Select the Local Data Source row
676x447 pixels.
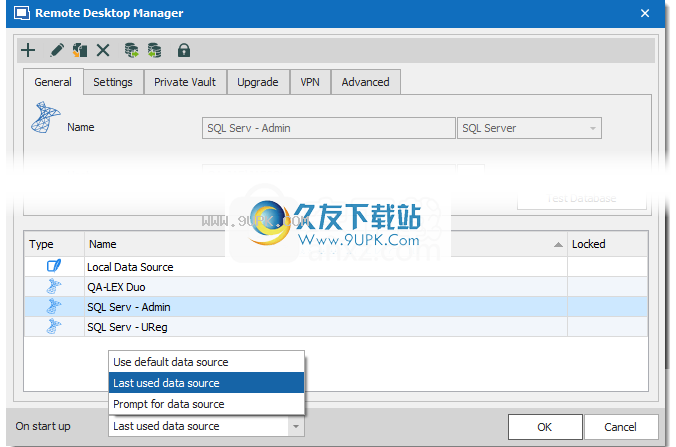pyautogui.click(x=336, y=267)
